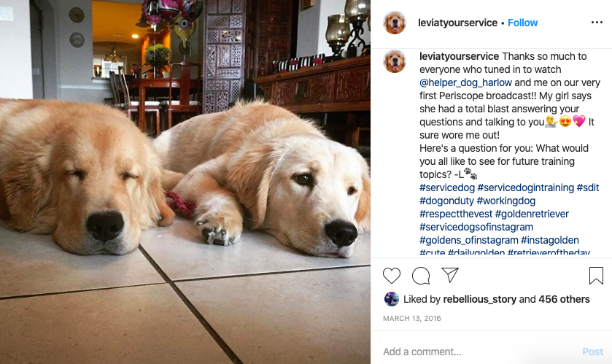Open #goldenretriever hashtag
The height and width of the screenshot is (364, 612).
tap(532, 214)
